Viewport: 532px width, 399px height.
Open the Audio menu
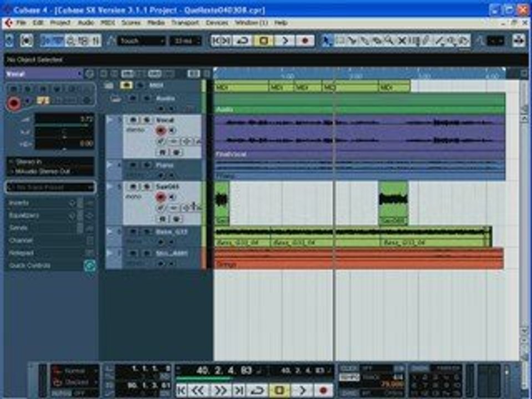click(86, 23)
